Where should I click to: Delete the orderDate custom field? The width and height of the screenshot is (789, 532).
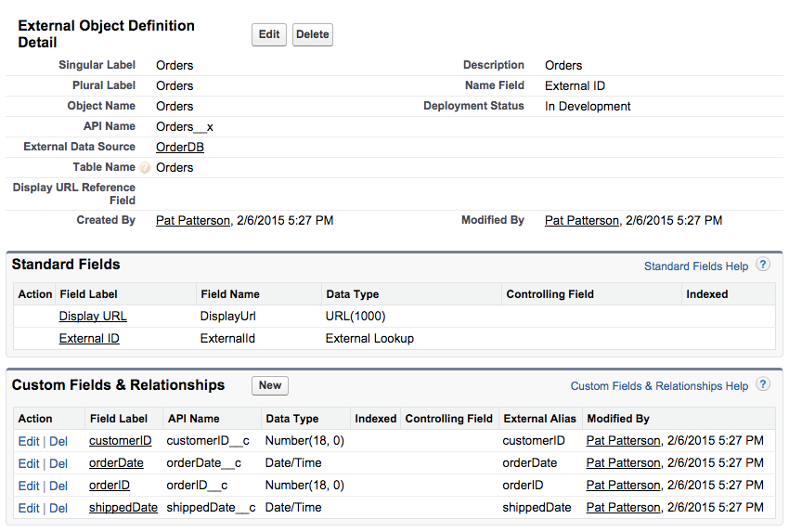[58, 463]
